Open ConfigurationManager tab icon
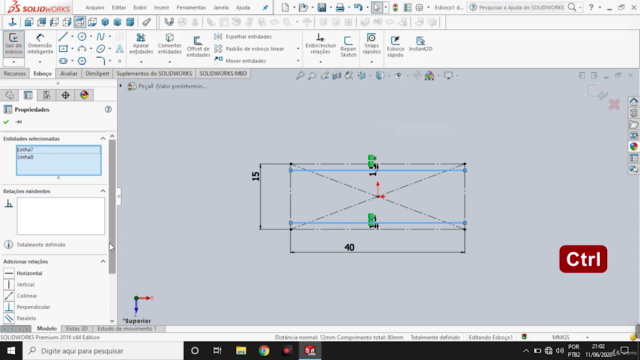The width and height of the screenshot is (640, 360). pyautogui.click(x=47, y=95)
